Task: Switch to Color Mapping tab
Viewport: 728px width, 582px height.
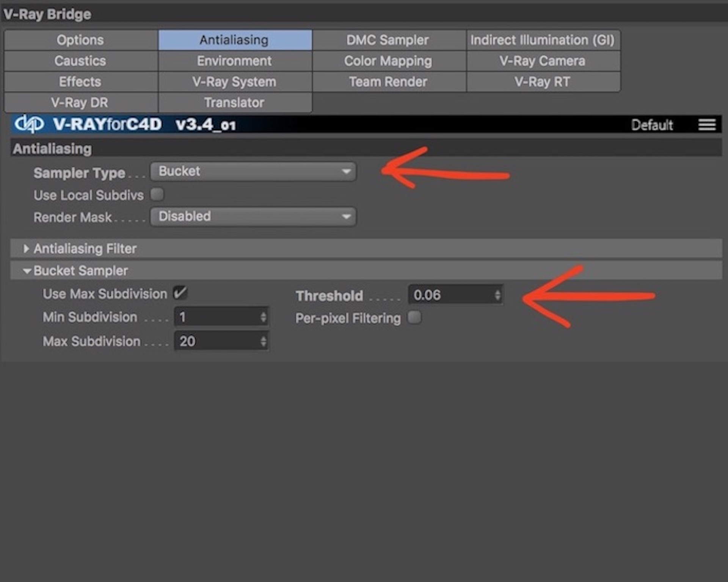Action: 389,61
